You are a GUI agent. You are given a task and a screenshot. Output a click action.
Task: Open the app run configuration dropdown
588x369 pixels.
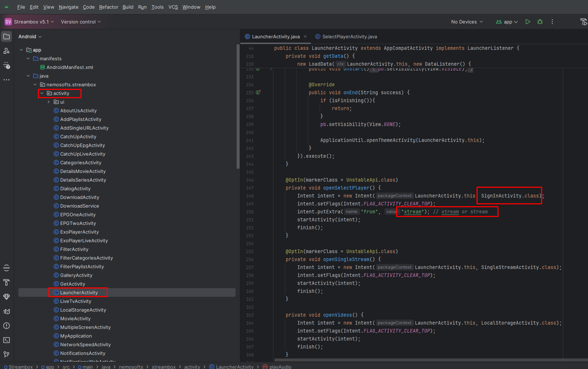click(x=507, y=22)
